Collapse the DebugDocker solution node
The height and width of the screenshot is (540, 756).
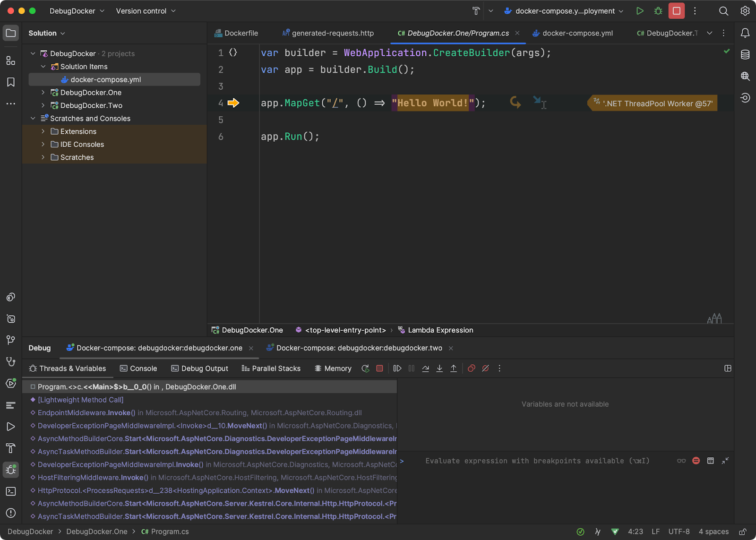pyautogui.click(x=33, y=54)
